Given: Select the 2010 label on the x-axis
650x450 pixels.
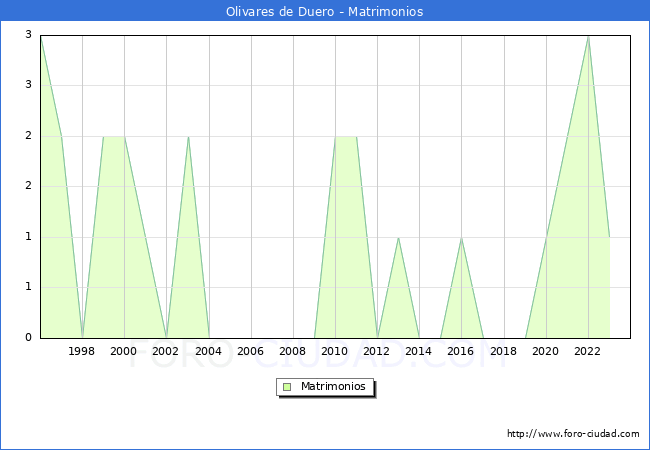Looking at the screenshot, I should [335, 351].
